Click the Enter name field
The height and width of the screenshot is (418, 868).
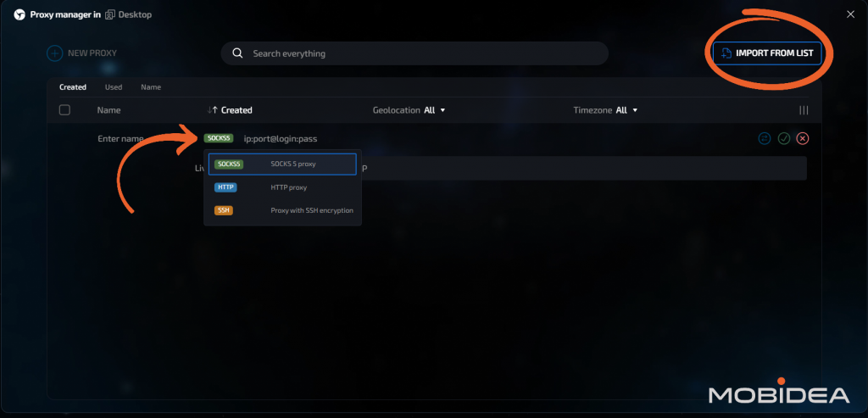click(x=120, y=138)
